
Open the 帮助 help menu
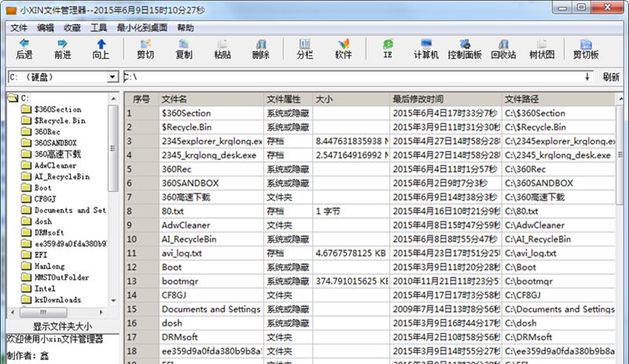[186, 28]
